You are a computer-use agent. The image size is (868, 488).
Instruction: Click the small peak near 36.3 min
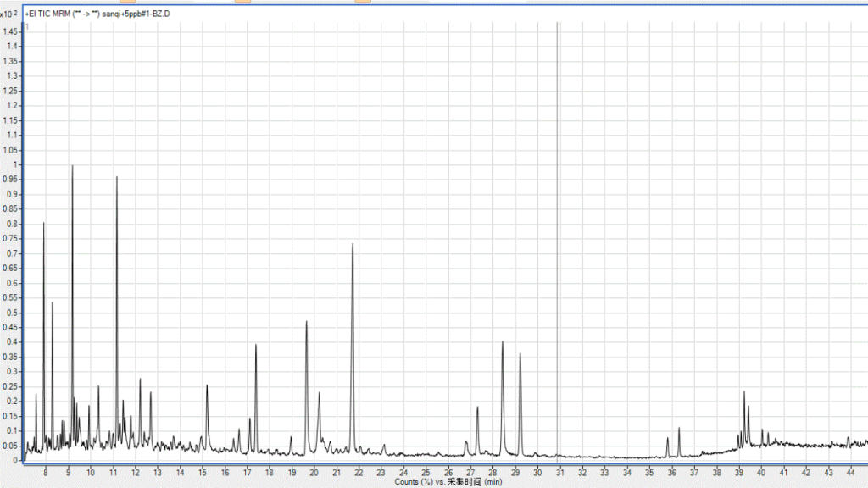pyautogui.click(x=679, y=430)
